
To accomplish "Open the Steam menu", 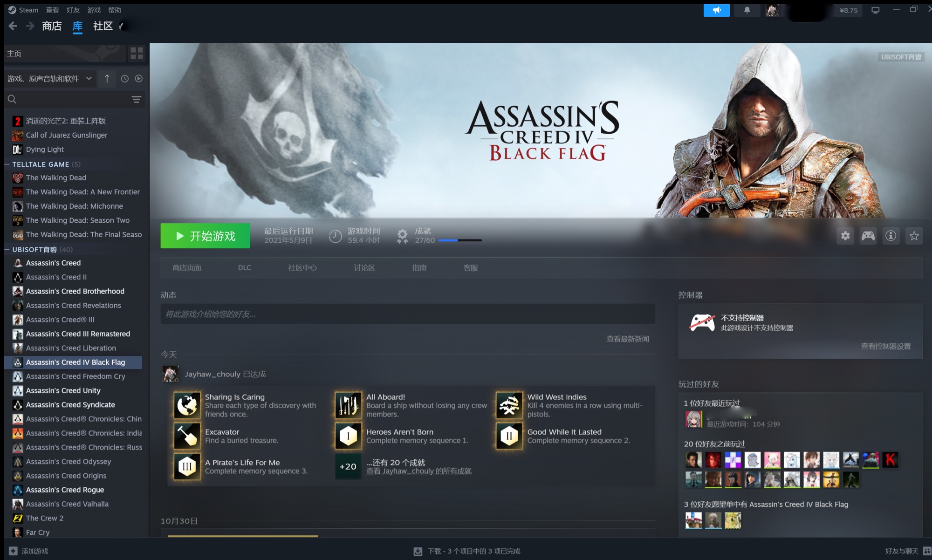I will (23, 10).
